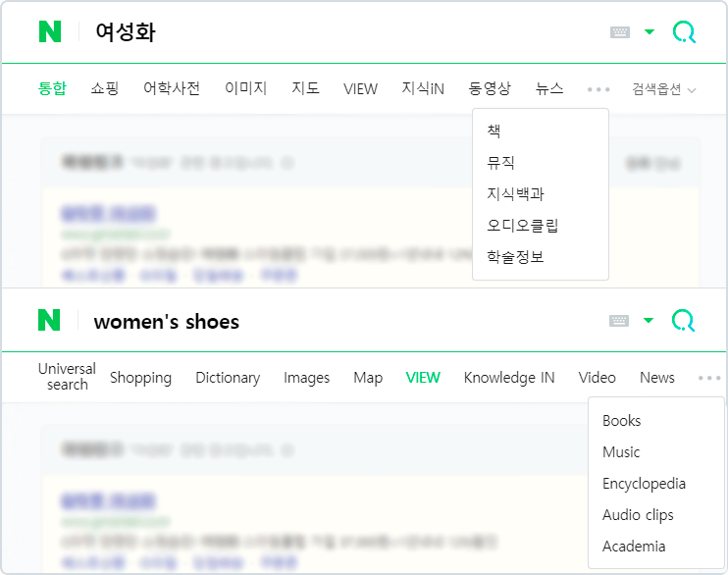Open the virtual keyboard in the 여성화 search bar

pos(620,32)
